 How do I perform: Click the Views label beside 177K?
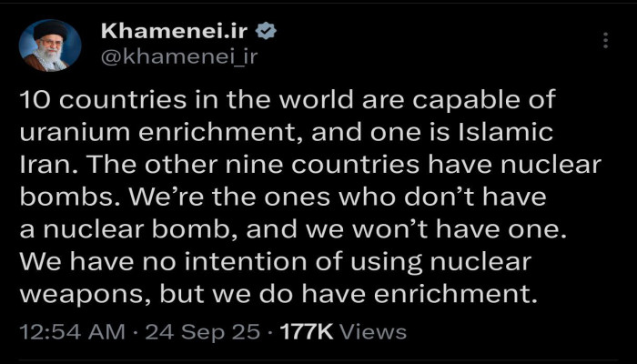(372, 332)
